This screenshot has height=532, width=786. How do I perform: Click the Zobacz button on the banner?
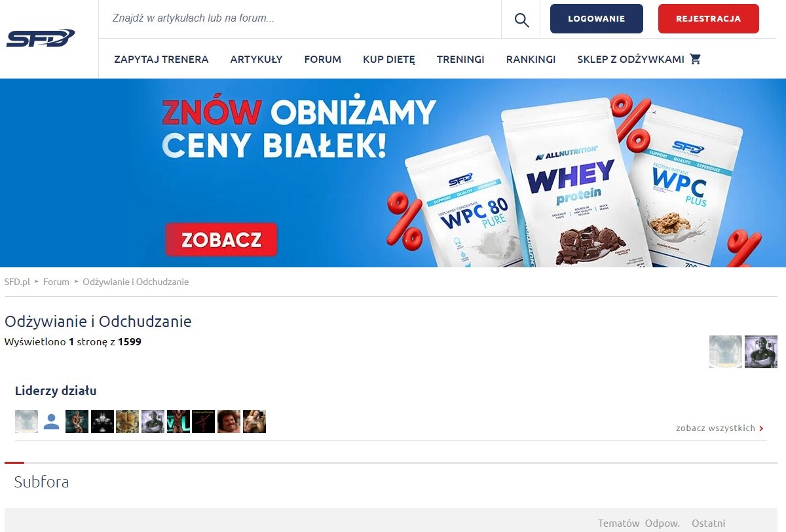[x=221, y=240]
